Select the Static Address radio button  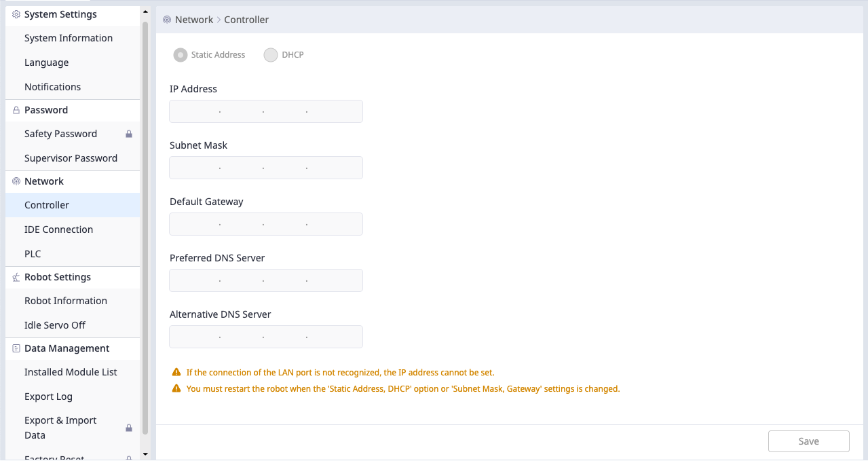[x=181, y=54]
